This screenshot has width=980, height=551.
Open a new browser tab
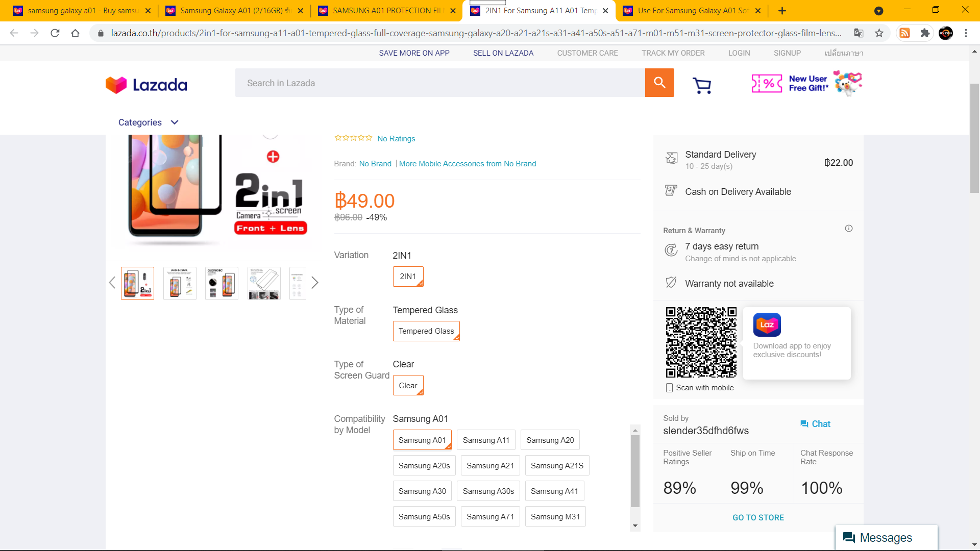(782, 11)
